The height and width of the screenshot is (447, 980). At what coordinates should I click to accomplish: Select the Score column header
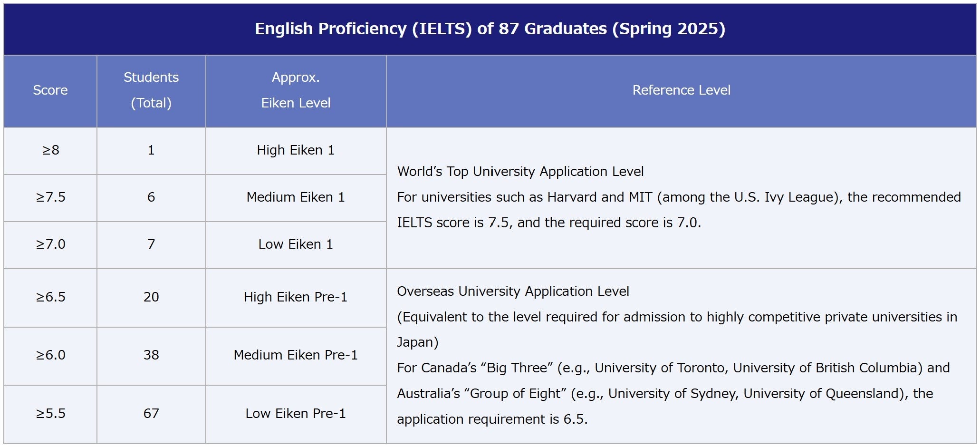pos(50,90)
